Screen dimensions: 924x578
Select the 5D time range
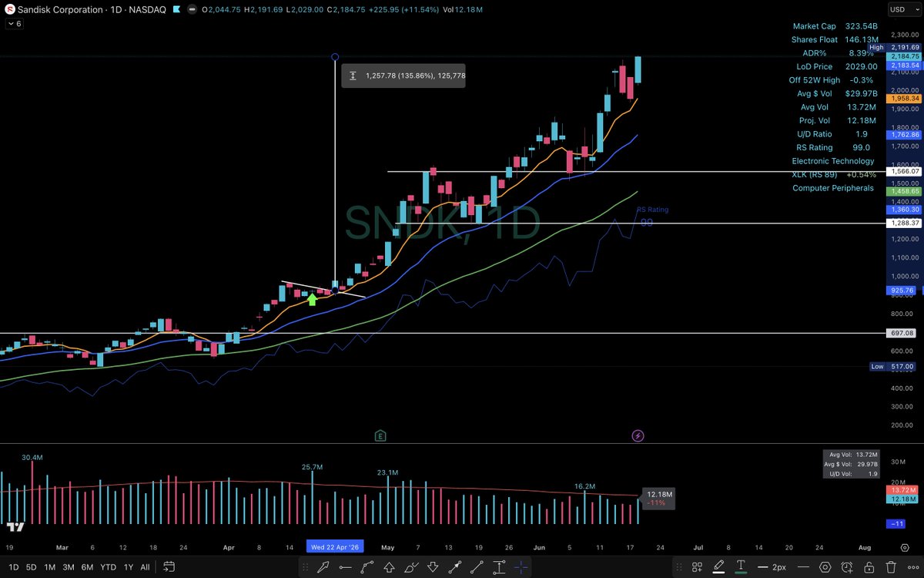pos(31,567)
